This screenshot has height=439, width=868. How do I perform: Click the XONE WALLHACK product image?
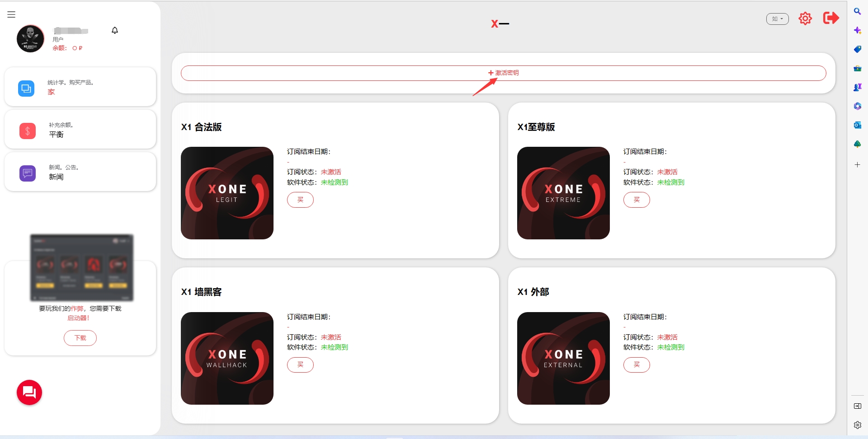tap(227, 358)
